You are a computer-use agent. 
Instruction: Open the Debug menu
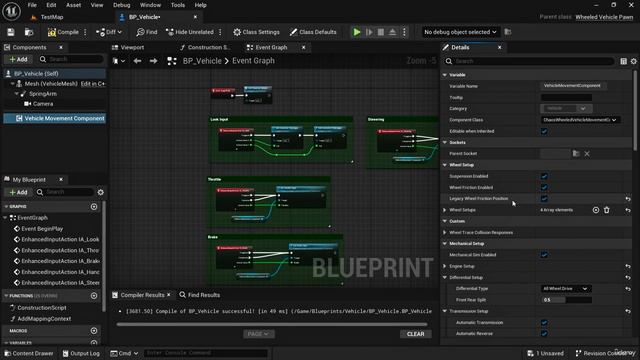[x=121, y=5]
